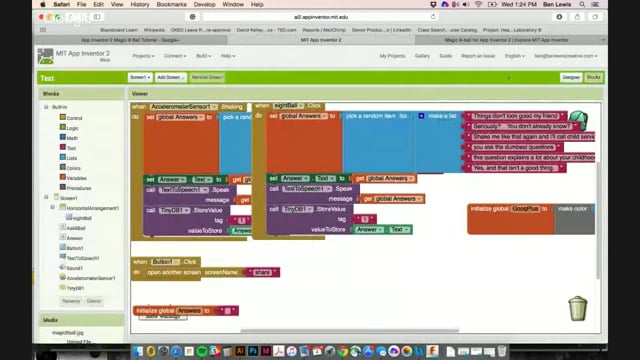Reload the page in Safari
640x360 pixels.
pyautogui.click(x=433, y=17)
